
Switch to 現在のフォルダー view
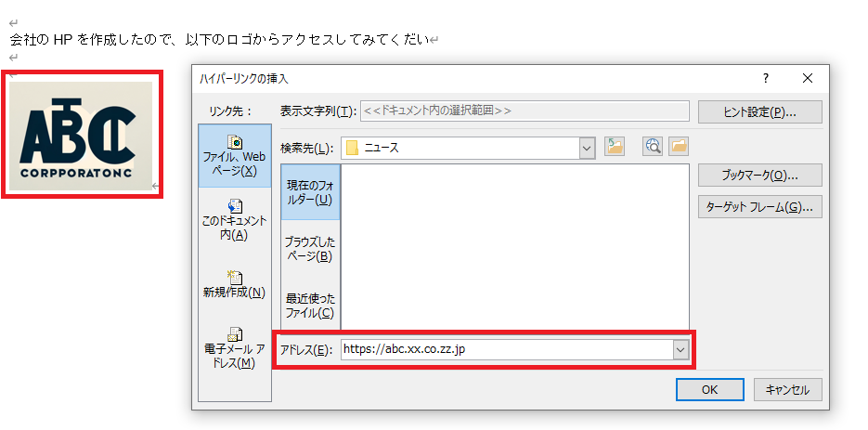311,192
